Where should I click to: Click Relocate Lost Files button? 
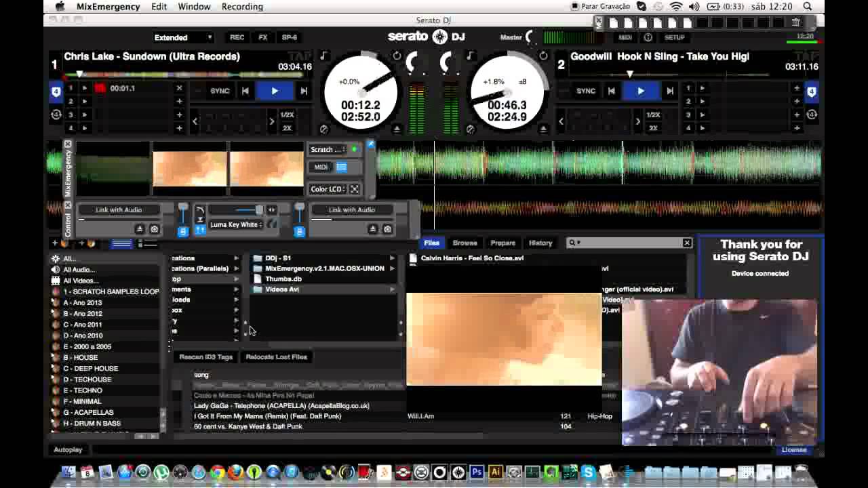click(x=276, y=357)
